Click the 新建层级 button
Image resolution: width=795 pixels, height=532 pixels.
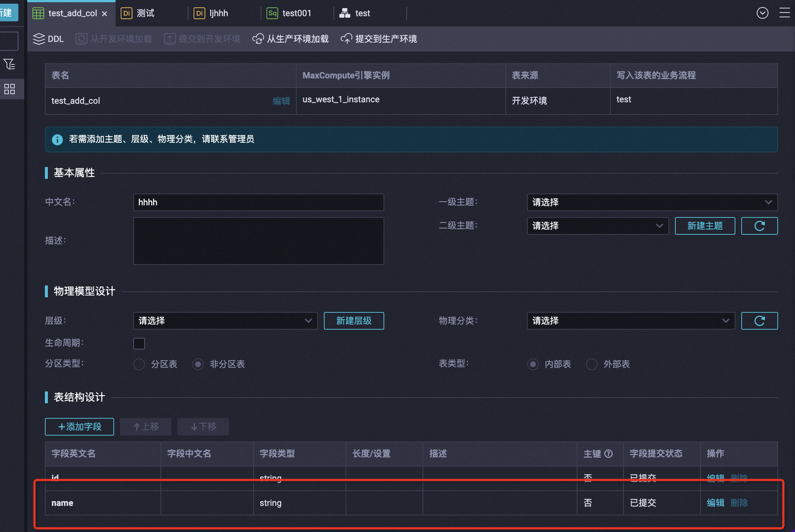coord(354,321)
